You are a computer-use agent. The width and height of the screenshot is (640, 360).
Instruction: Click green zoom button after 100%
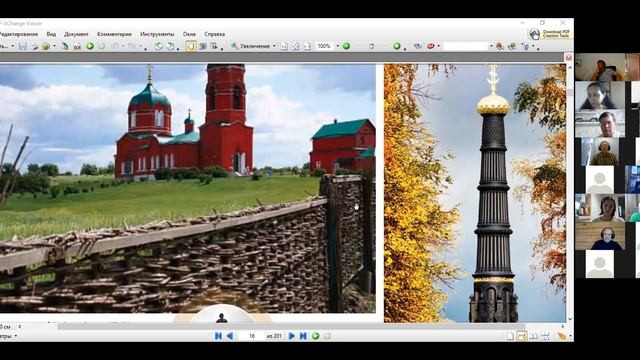coord(346,46)
